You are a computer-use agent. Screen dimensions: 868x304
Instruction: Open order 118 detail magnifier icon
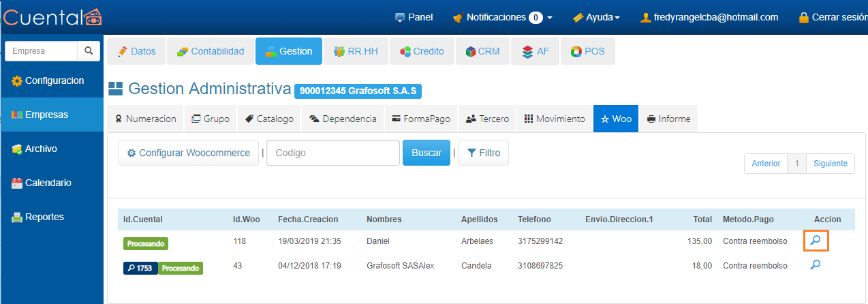coord(815,241)
